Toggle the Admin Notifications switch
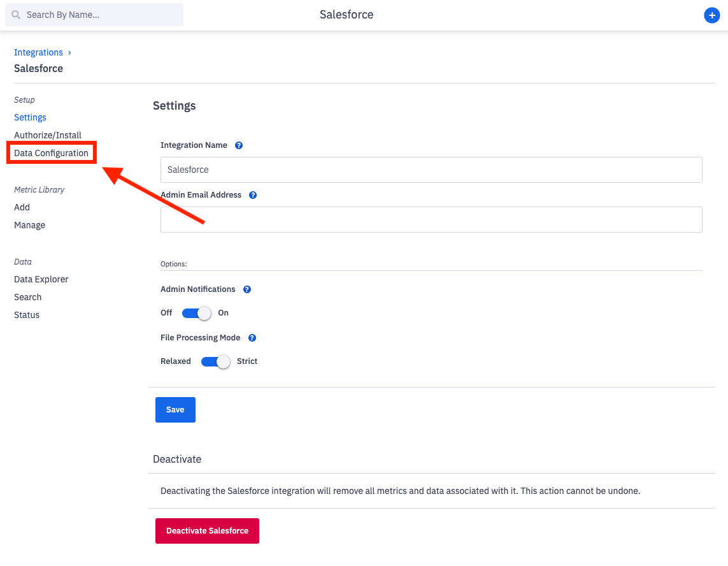This screenshot has height=566, width=728. point(196,313)
